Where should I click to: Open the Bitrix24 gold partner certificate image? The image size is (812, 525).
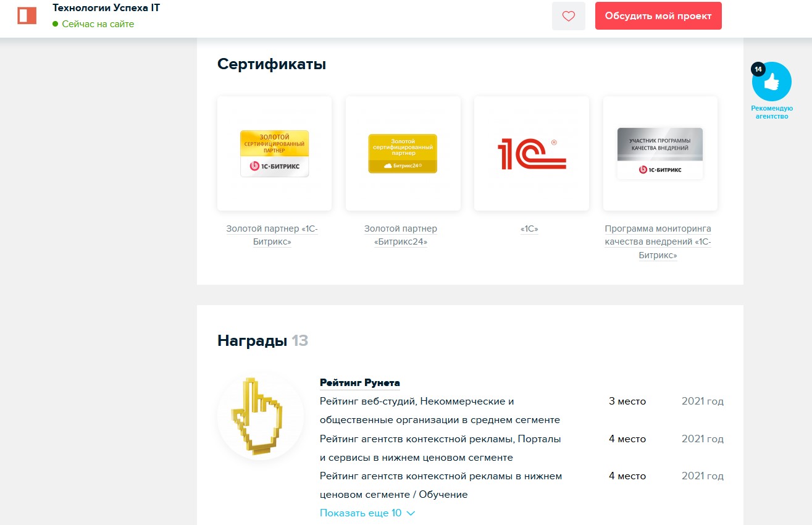click(403, 153)
